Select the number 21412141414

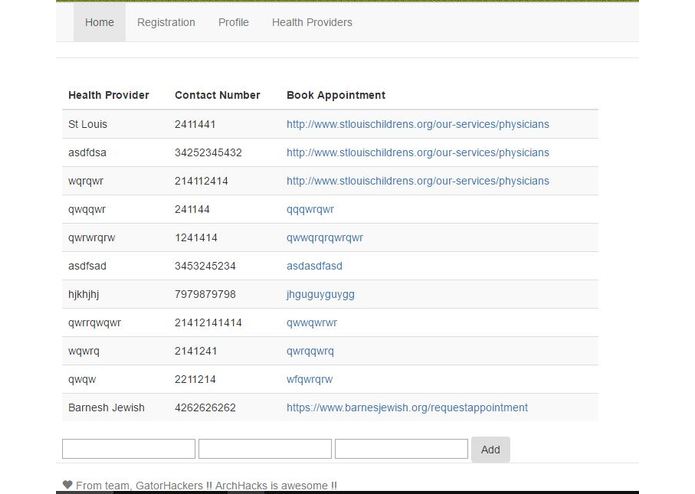208,323
